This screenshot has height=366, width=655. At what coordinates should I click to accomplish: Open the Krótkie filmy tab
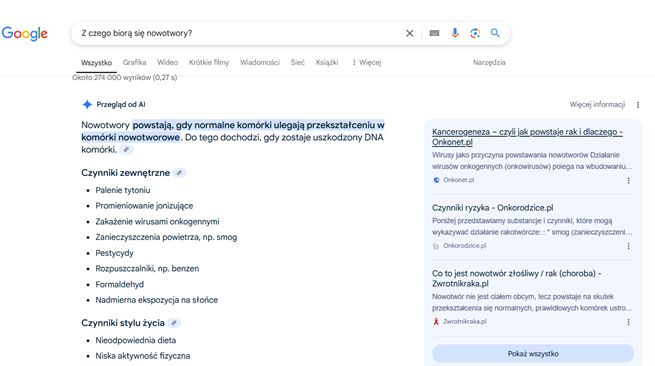tap(209, 62)
